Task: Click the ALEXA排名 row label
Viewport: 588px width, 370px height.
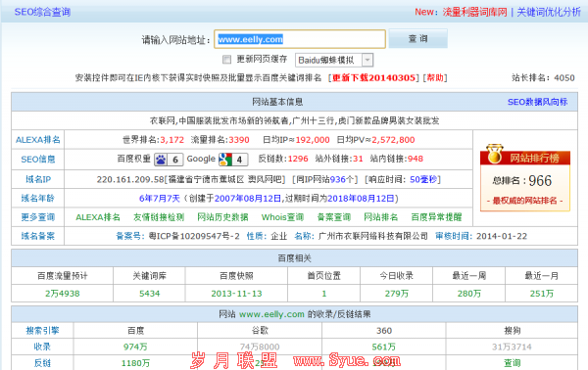Action: (x=38, y=140)
